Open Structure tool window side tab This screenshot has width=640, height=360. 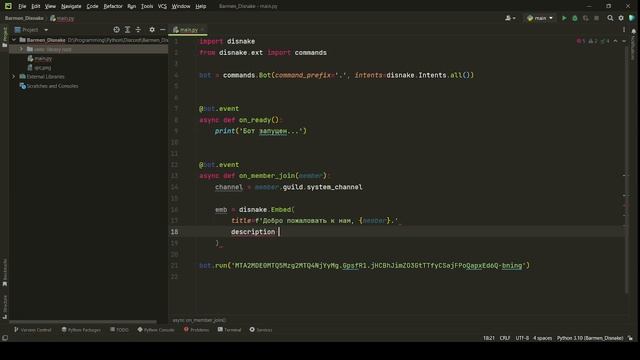tap(5, 307)
